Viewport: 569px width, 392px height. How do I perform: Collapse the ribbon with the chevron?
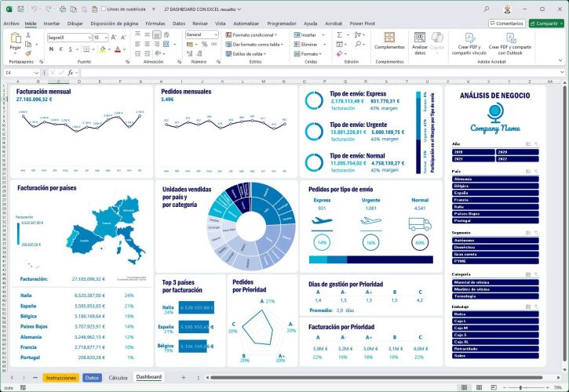click(x=560, y=60)
